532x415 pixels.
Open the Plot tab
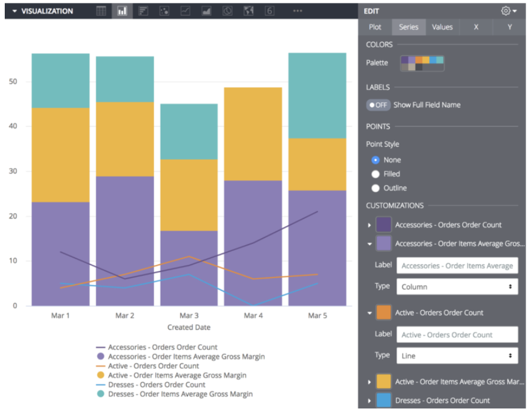pyautogui.click(x=375, y=27)
